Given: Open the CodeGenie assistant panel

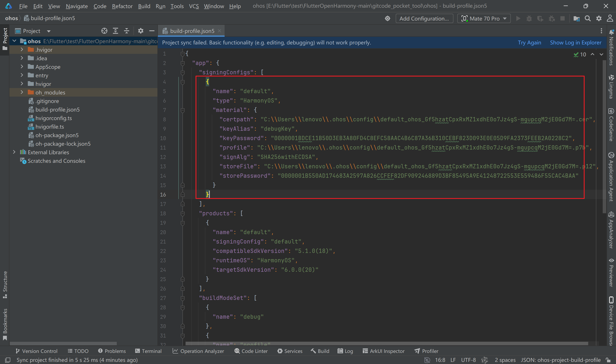Looking at the screenshot, I should pos(611,111).
